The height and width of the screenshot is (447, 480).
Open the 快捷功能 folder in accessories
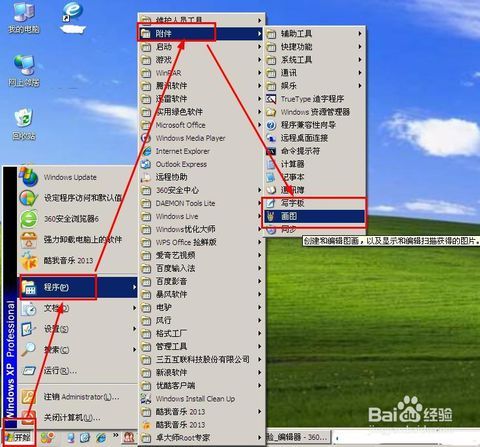(x=314, y=47)
